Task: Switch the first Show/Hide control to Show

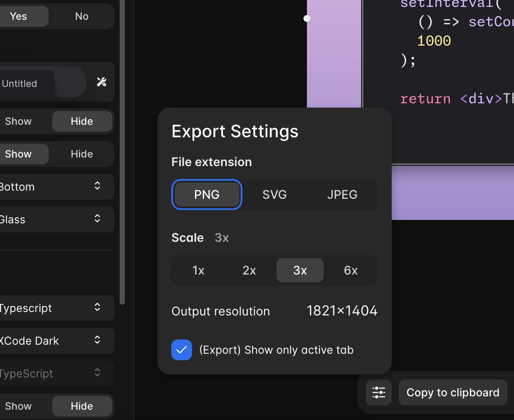Action: coord(18,121)
